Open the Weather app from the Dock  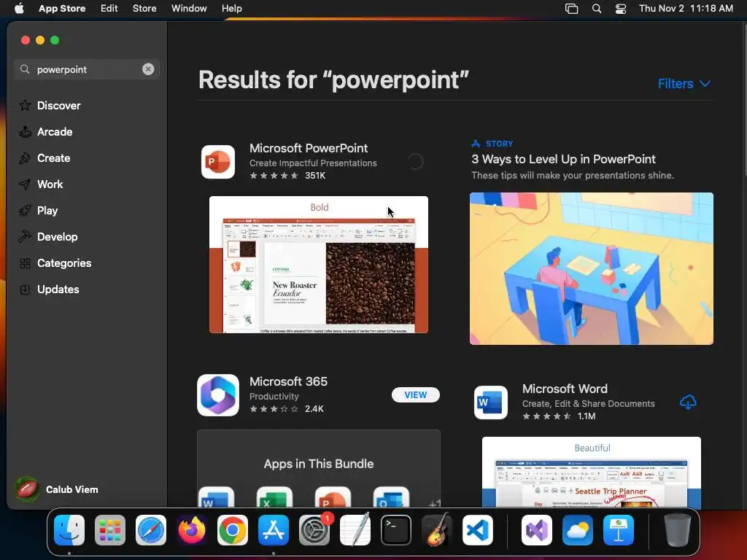pos(578,530)
